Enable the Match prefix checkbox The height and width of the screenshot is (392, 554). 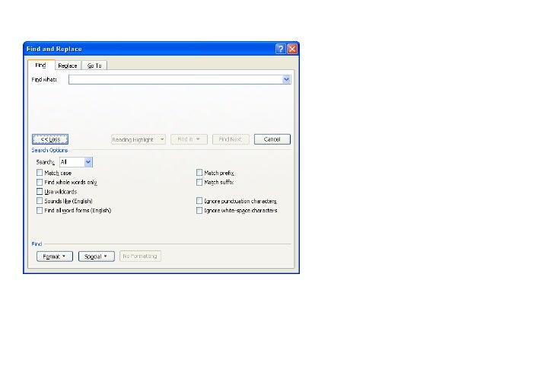coord(199,173)
